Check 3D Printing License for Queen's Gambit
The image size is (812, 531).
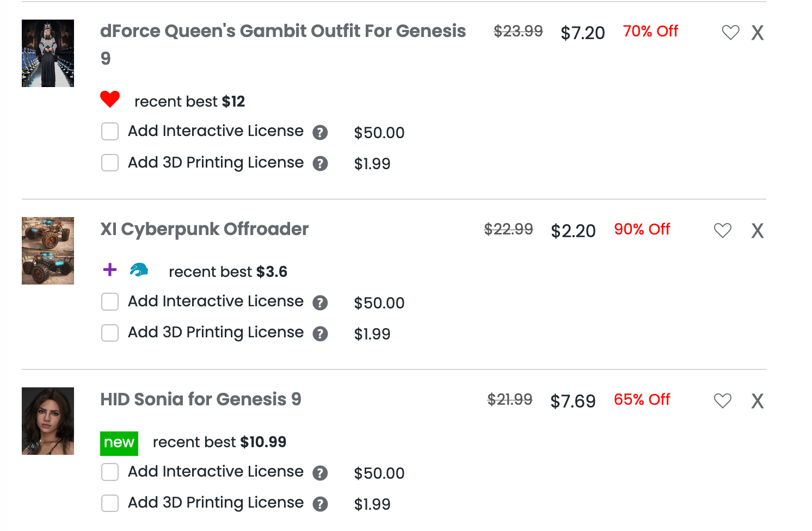tap(110, 163)
